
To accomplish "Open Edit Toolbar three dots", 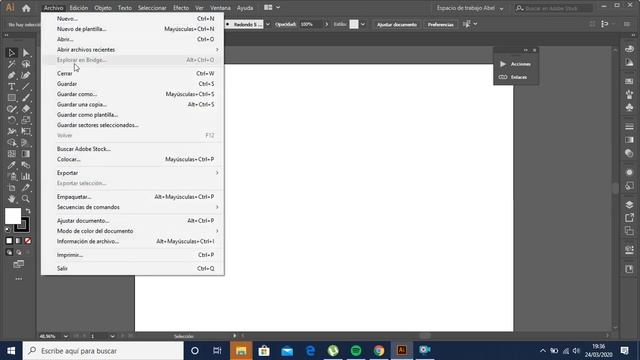I will point(19,279).
